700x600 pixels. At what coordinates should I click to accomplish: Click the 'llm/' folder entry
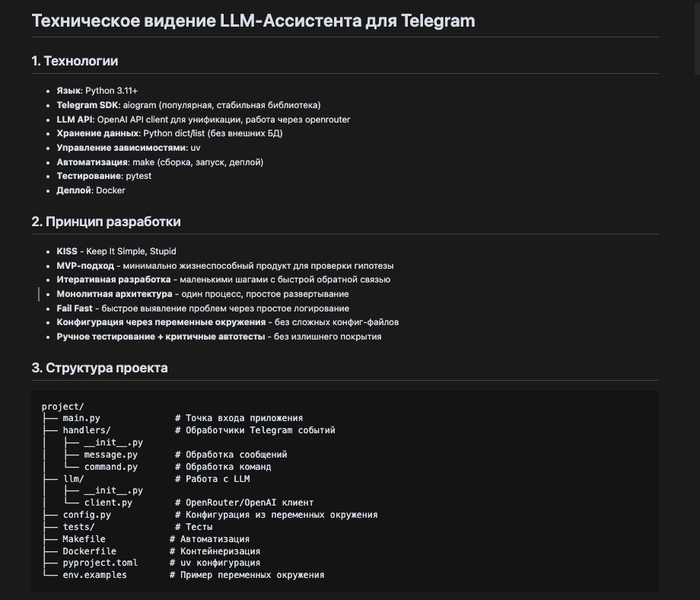[x=73, y=479]
